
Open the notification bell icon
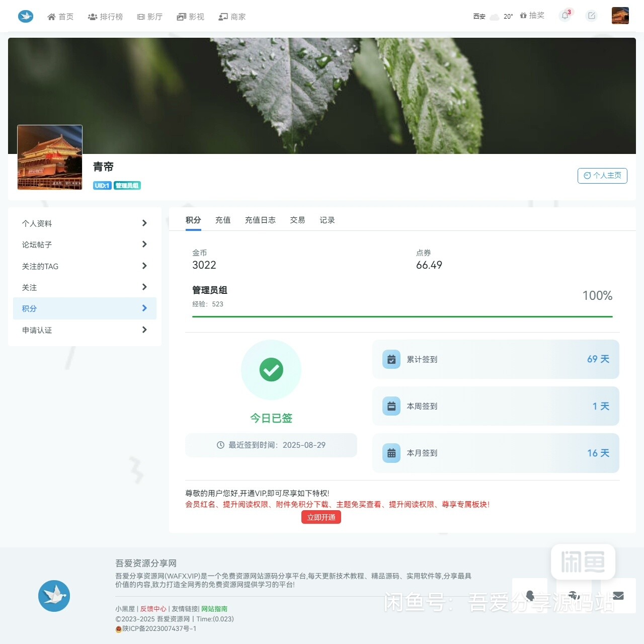[565, 16]
